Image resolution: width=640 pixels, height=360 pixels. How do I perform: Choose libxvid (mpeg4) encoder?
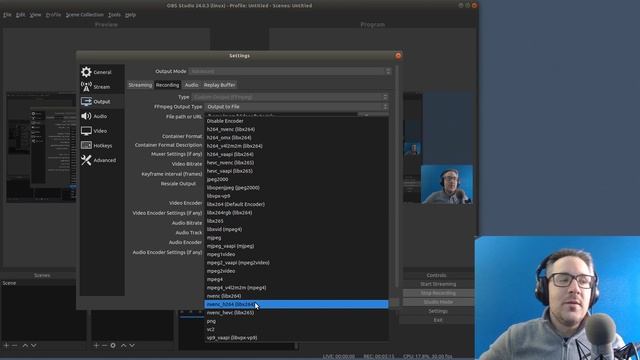pos(296,229)
